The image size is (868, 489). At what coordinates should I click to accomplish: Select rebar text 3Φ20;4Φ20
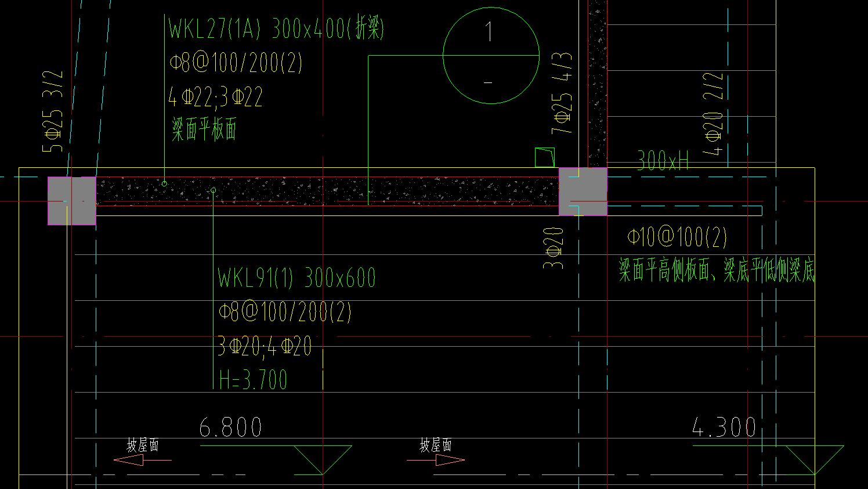point(265,346)
